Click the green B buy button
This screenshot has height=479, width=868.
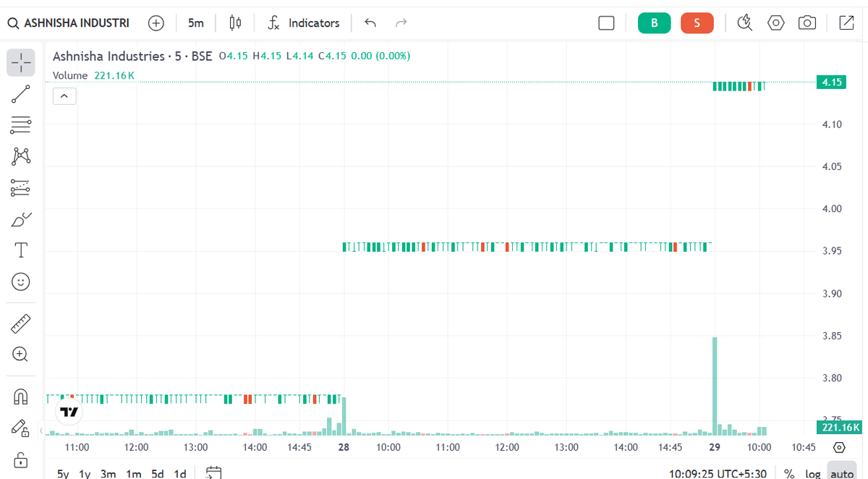pyautogui.click(x=655, y=23)
